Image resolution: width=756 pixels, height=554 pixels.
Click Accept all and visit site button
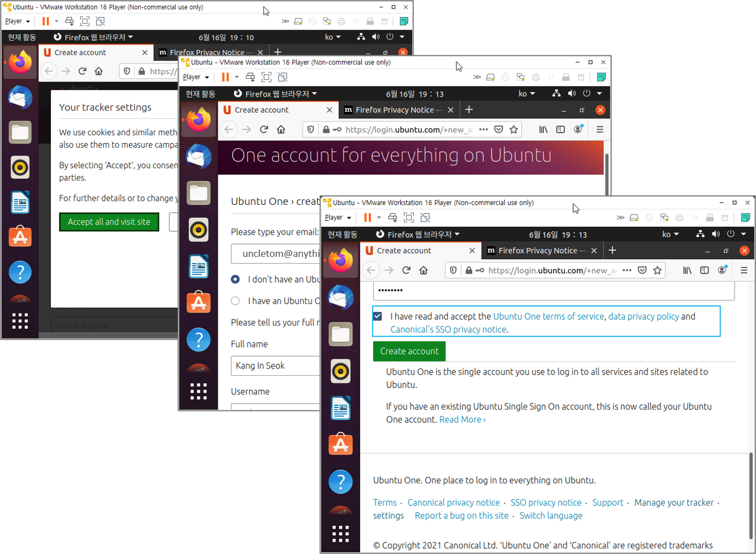point(109,222)
